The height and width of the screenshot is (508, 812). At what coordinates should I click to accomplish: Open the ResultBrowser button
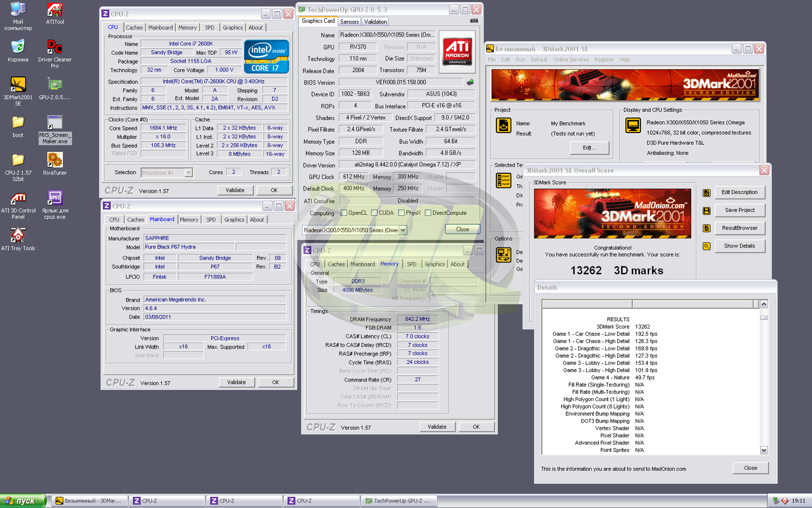tap(739, 228)
